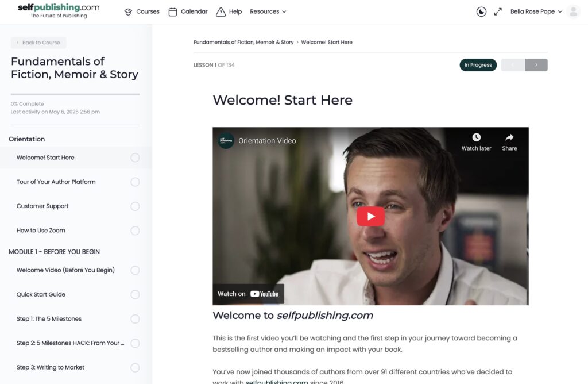Click the selfpublishing.com logo
Image resolution: width=588 pixels, height=384 pixels.
tap(59, 10)
